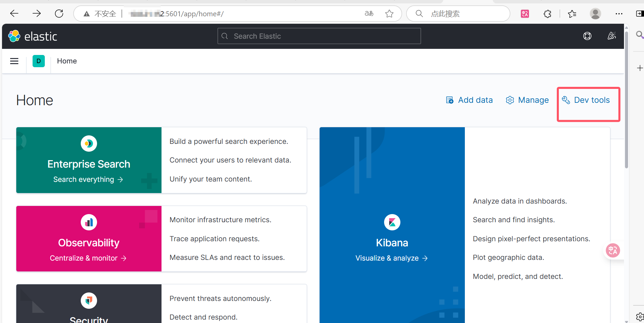Open the browser Settings and more menu
Screen dimensions: 644x323
click(x=619, y=14)
